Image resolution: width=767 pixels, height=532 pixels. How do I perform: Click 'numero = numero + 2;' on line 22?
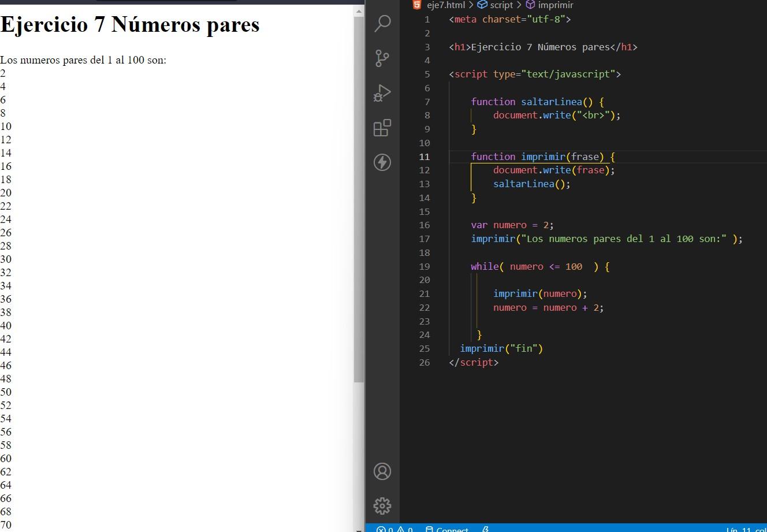click(549, 307)
